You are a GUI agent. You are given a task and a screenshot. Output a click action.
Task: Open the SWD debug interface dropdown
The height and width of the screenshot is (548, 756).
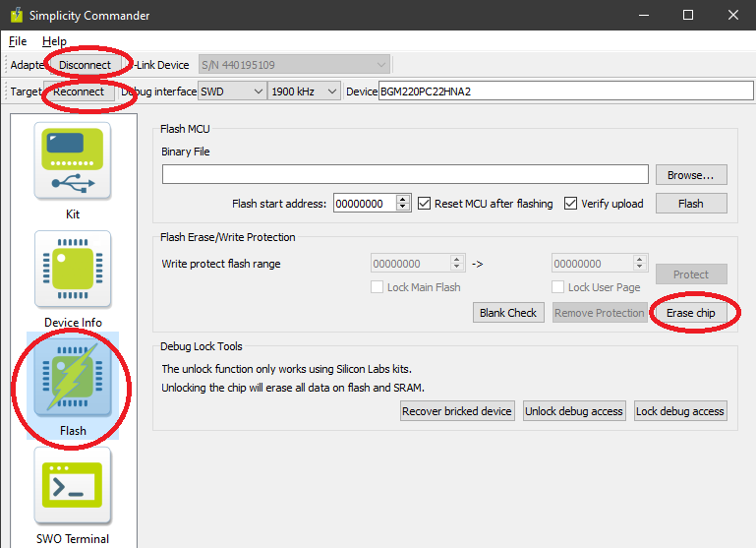point(232,91)
